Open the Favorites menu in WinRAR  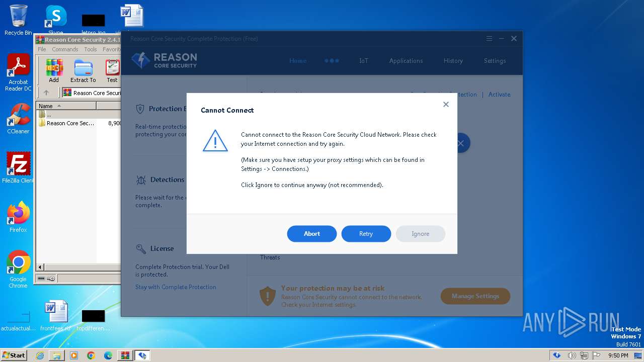click(x=112, y=49)
